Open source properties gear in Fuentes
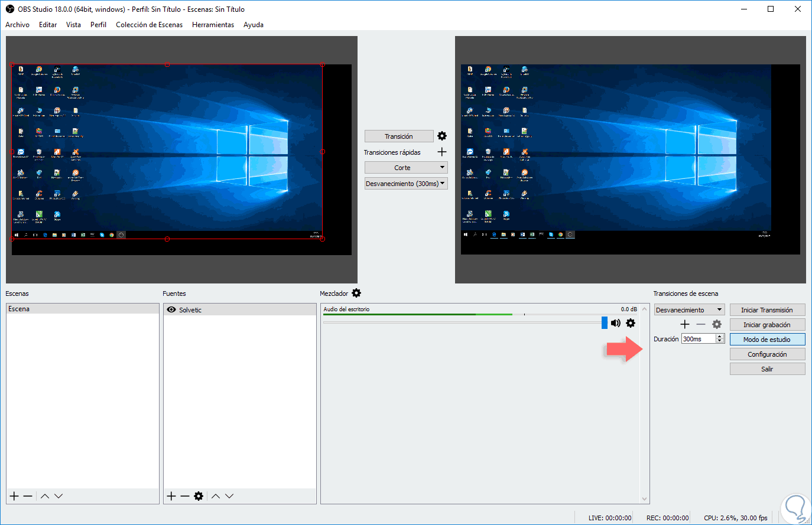This screenshot has width=812, height=525. click(x=199, y=496)
